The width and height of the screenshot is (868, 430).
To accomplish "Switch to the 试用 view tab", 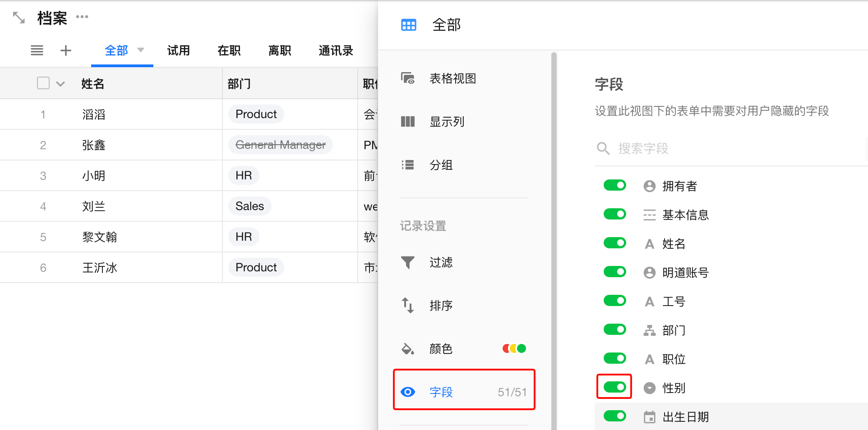I will (x=178, y=50).
